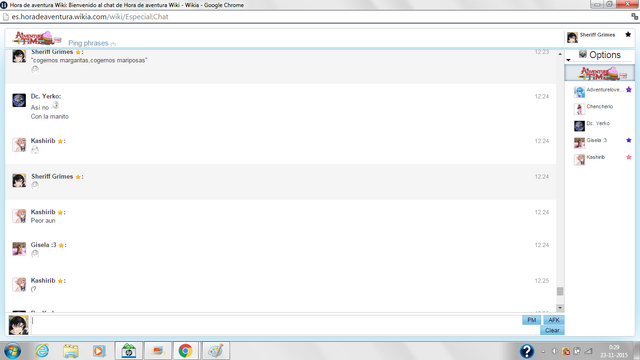Open the Options panel
This screenshot has width=640, height=360.
point(600,55)
